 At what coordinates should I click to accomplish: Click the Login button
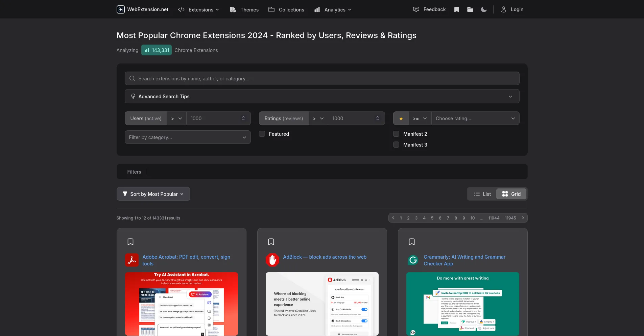512,9
